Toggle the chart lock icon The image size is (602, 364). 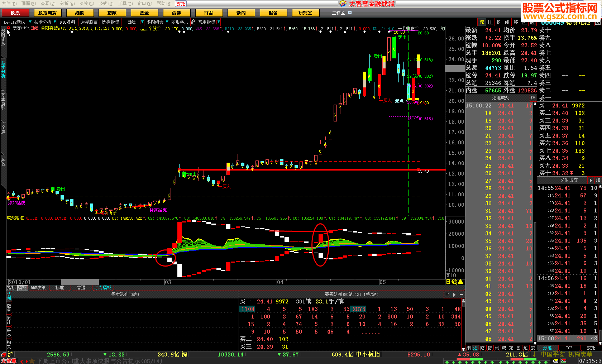tap(193, 22)
